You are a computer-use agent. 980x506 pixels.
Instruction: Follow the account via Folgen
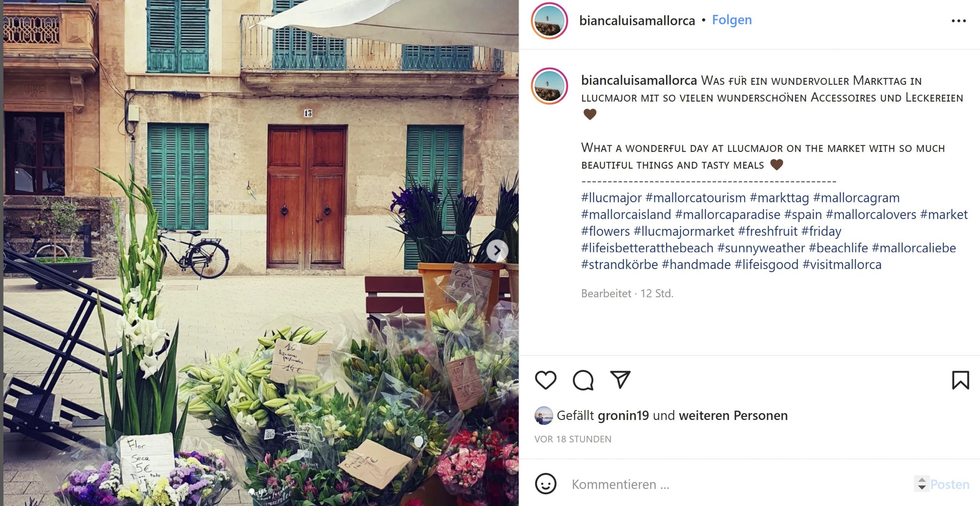[x=732, y=20]
